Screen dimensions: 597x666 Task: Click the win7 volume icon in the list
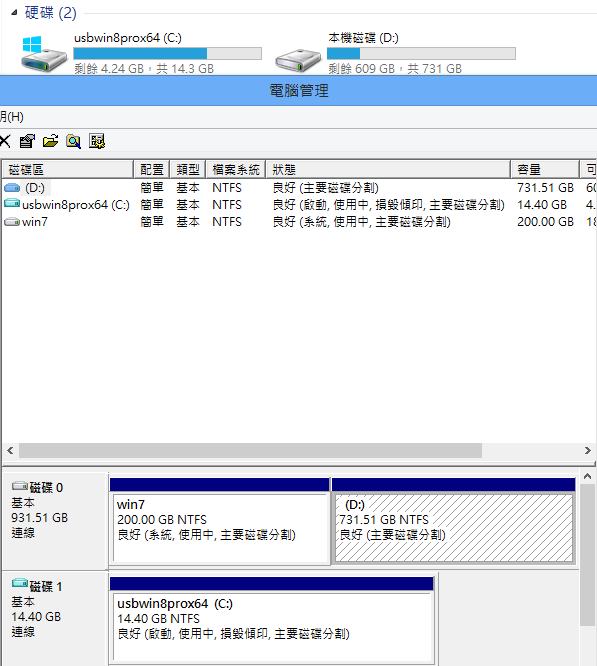pos(12,222)
